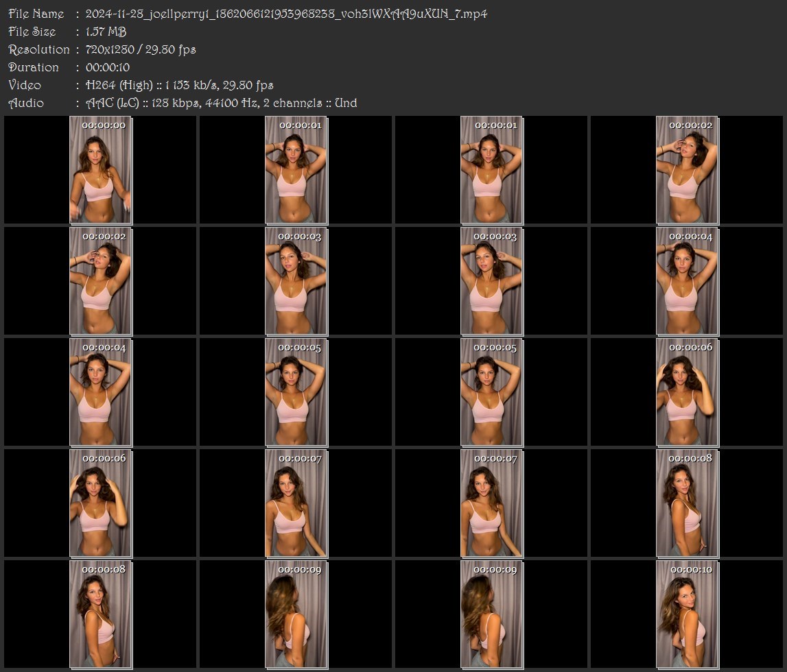Click the left thumbnail stamped 00:00:01
This screenshot has height=672, width=787.
click(x=296, y=170)
